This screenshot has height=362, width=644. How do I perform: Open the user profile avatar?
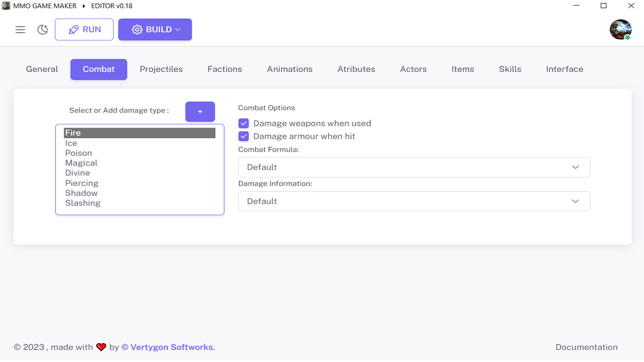(x=620, y=29)
